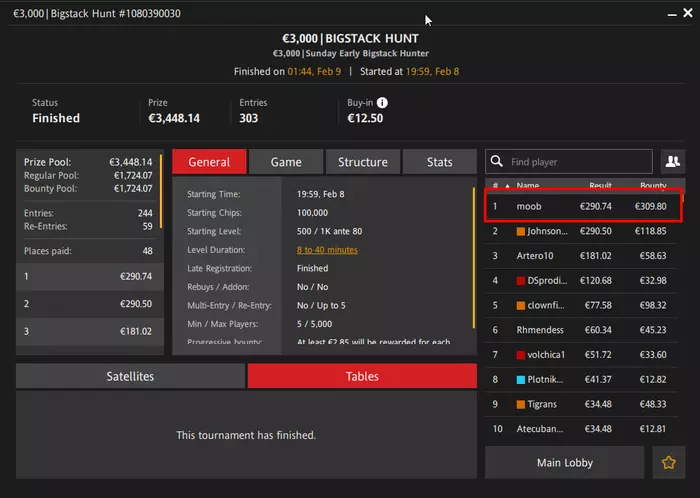Focus the Find player field
Screen dimensions: 700x498
click(x=569, y=161)
